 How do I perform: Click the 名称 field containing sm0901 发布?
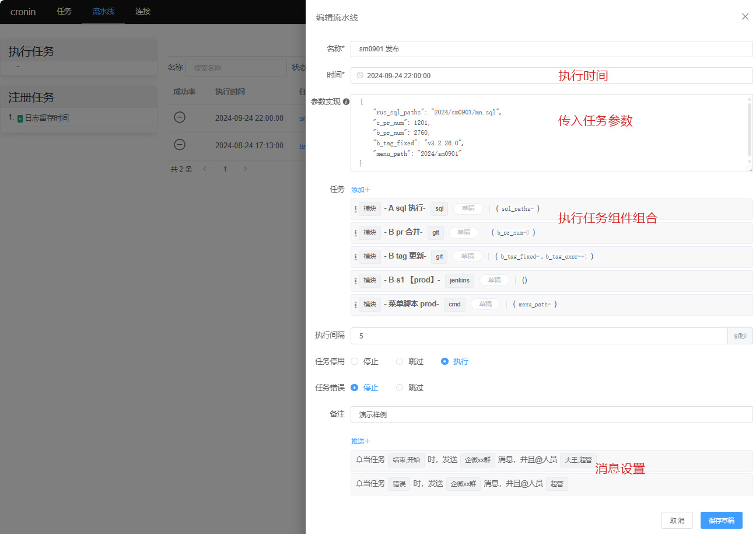pos(551,49)
